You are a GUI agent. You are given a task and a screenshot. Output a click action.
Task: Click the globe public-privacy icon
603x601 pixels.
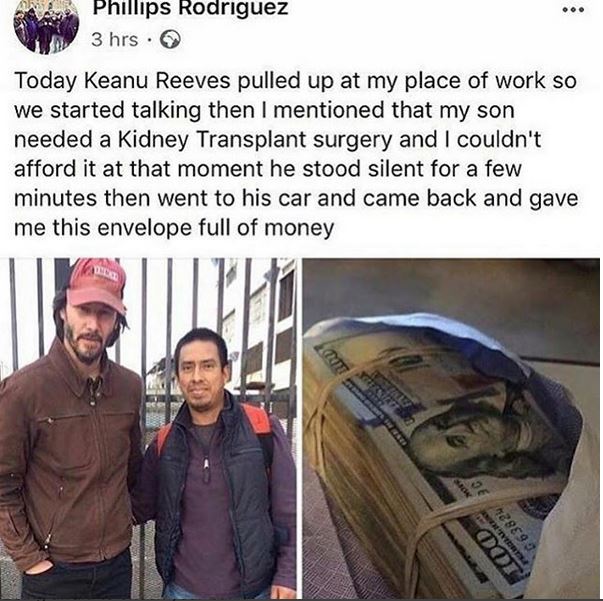(x=170, y=39)
